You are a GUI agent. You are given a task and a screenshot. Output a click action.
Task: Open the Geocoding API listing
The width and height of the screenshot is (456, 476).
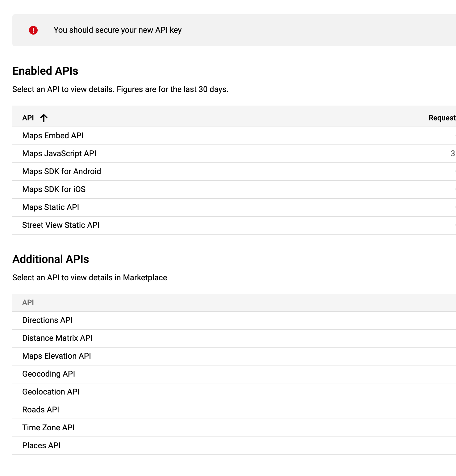click(48, 374)
